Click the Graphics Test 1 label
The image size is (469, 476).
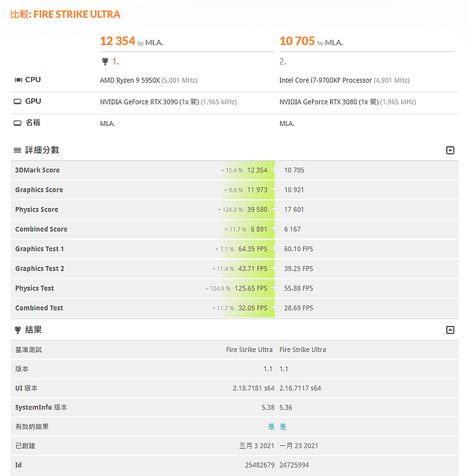coord(40,249)
